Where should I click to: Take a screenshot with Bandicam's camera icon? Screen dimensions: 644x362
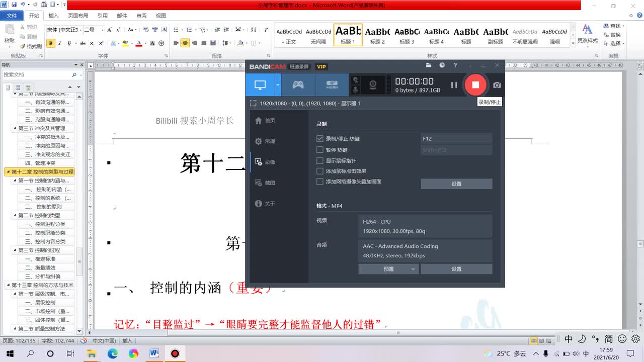(x=497, y=85)
